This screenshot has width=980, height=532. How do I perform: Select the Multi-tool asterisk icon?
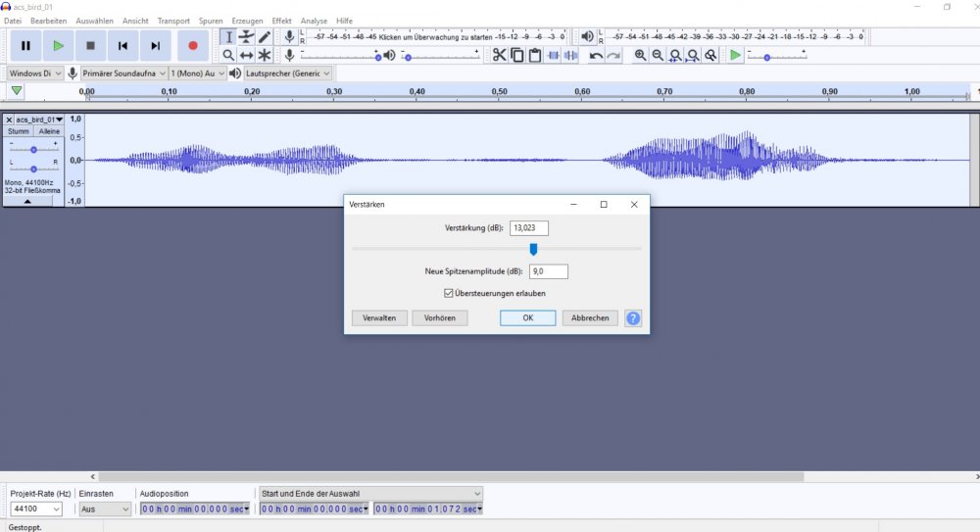click(265, 56)
